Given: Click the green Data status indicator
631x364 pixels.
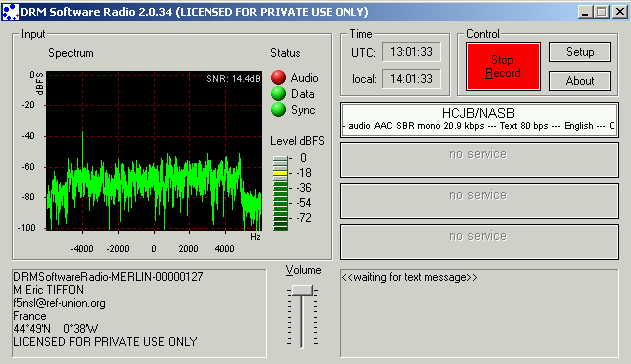Looking at the screenshot, I should point(278,94).
